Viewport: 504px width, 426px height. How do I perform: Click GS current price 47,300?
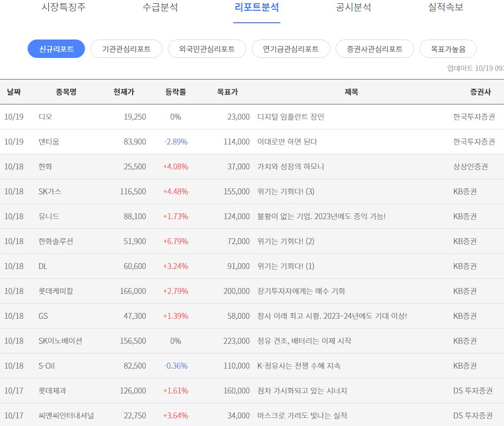135,316
